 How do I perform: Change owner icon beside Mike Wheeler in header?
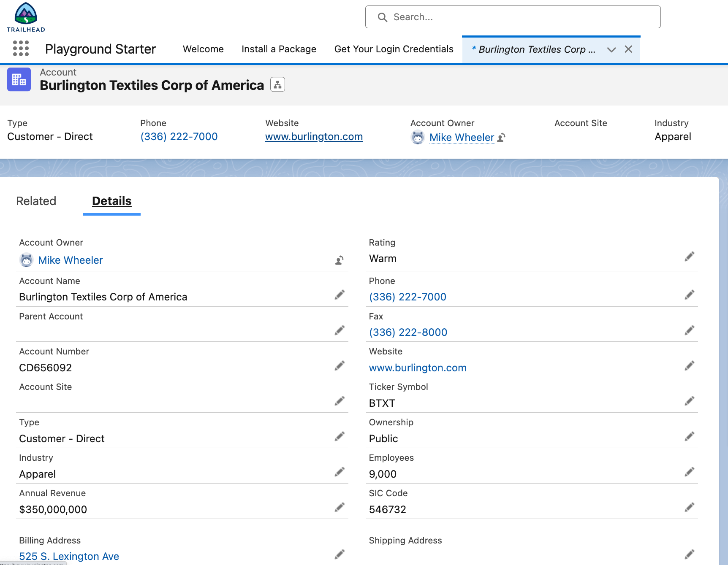(501, 138)
